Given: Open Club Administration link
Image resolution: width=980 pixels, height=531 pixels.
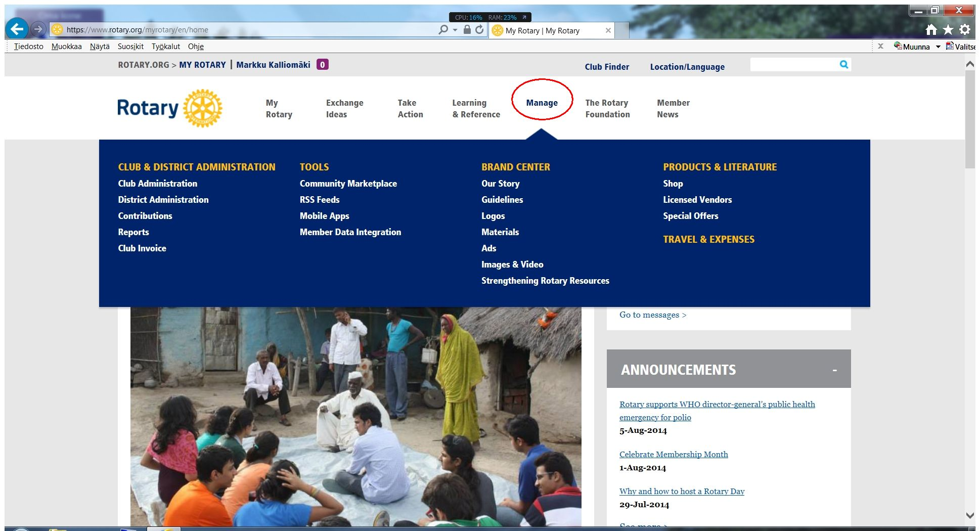Looking at the screenshot, I should [x=158, y=184].
